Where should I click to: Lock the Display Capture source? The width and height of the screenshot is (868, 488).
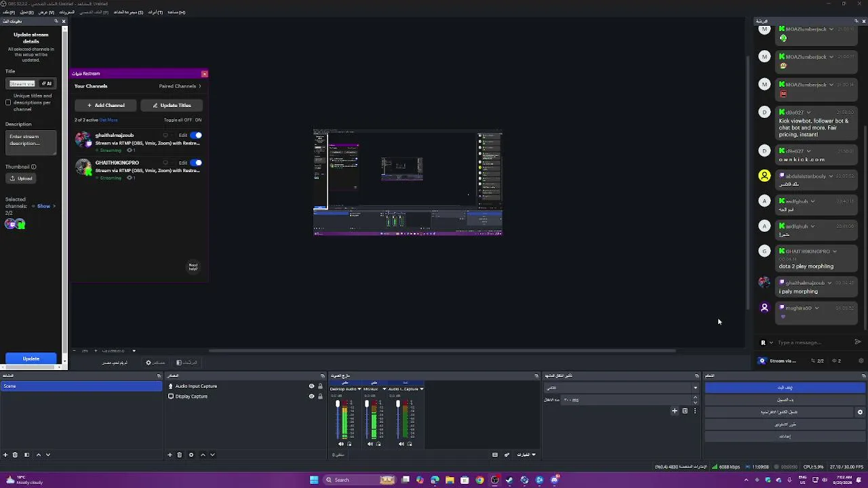click(320, 396)
